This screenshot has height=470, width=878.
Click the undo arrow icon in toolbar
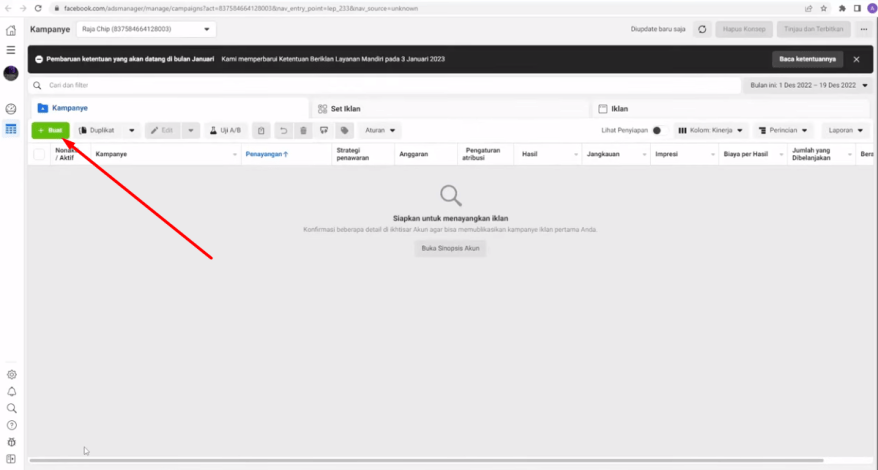pyautogui.click(x=283, y=131)
